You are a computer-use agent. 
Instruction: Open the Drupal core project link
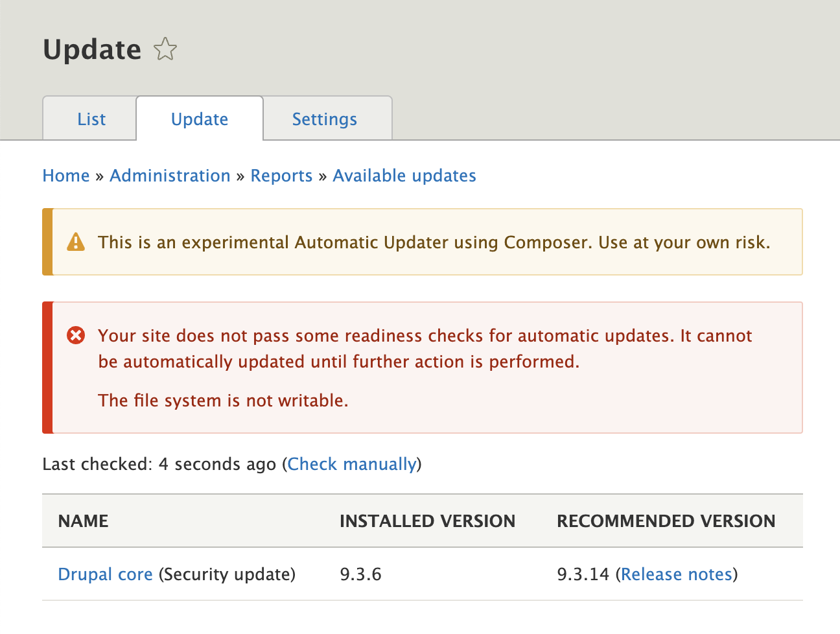coord(106,574)
